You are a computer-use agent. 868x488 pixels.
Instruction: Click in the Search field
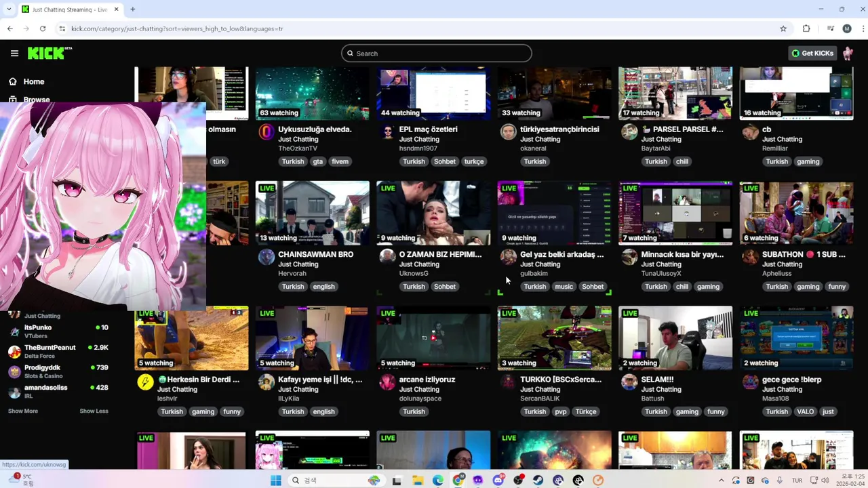[x=437, y=54]
